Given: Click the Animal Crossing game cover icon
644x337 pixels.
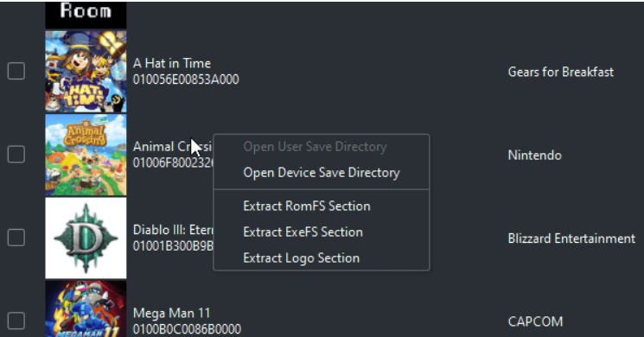Looking at the screenshot, I should pos(86,155).
